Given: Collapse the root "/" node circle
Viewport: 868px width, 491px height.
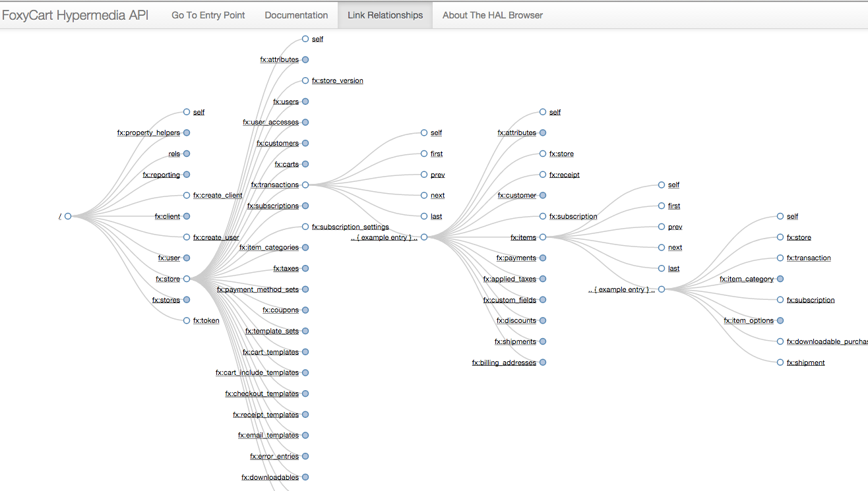Looking at the screenshot, I should [68, 216].
